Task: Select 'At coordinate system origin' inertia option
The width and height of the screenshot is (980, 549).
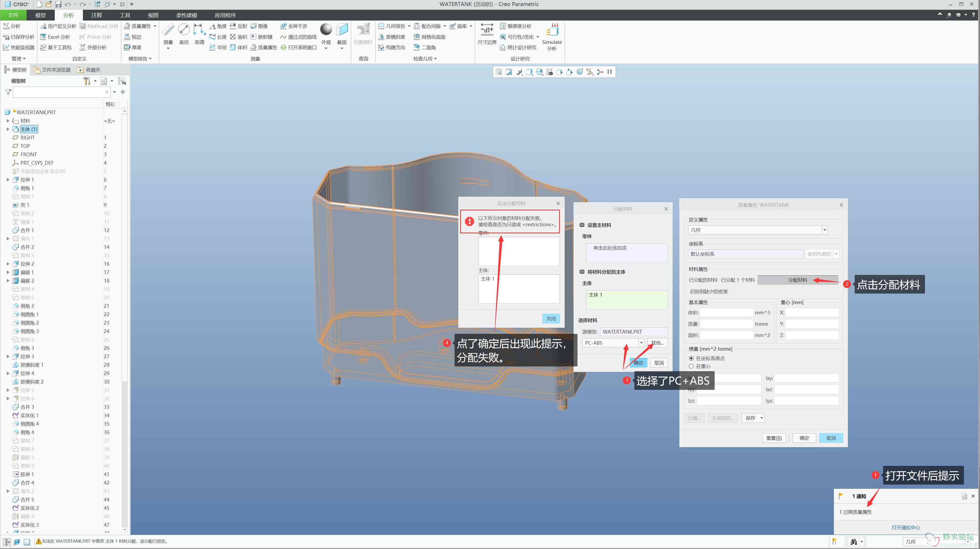Action: (x=691, y=358)
